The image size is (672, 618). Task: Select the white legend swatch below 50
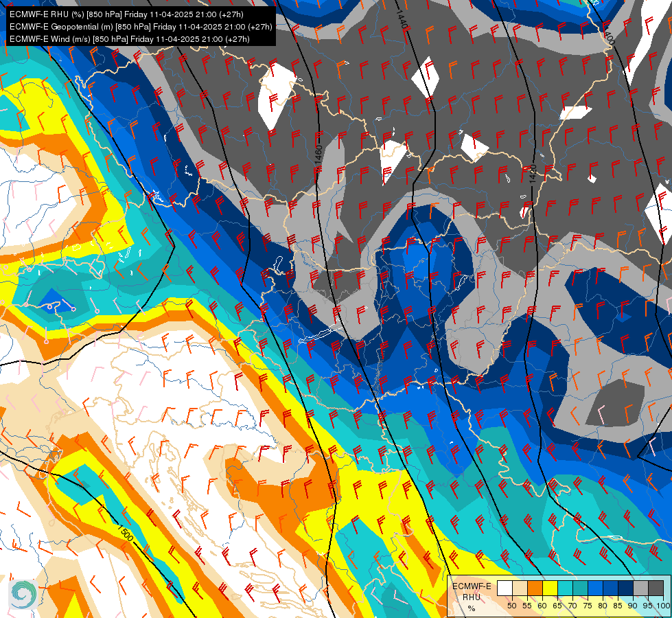[505, 588]
